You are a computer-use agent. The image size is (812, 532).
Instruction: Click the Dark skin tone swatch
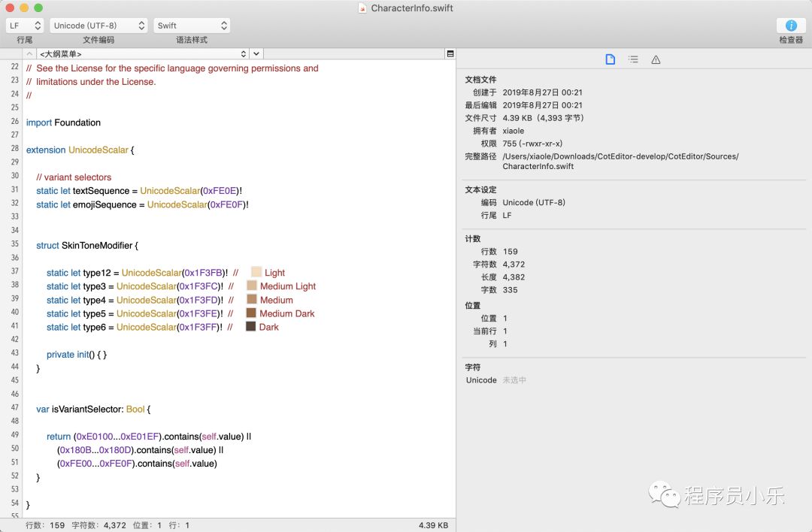[250, 326]
